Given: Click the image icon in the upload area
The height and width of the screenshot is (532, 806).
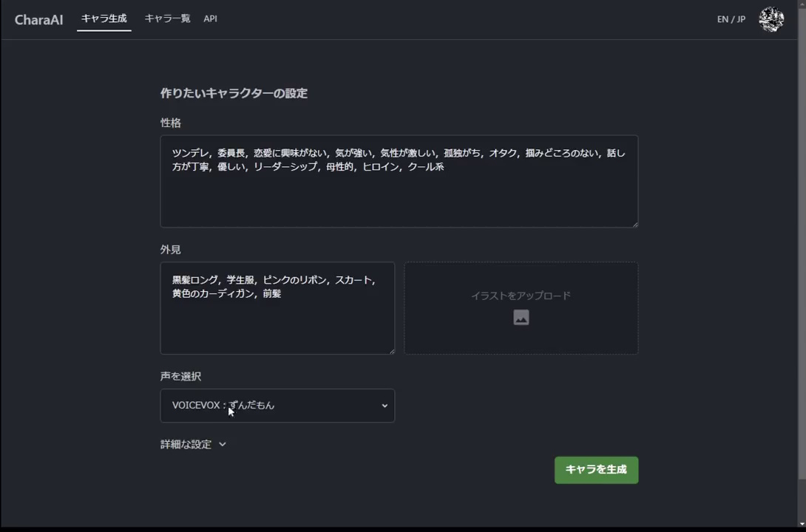Looking at the screenshot, I should (521, 317).
